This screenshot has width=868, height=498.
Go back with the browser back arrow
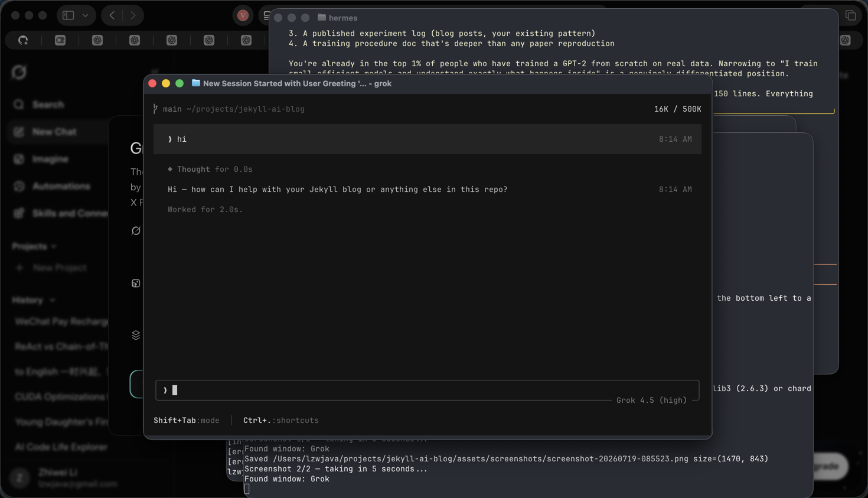click(112, 15)
